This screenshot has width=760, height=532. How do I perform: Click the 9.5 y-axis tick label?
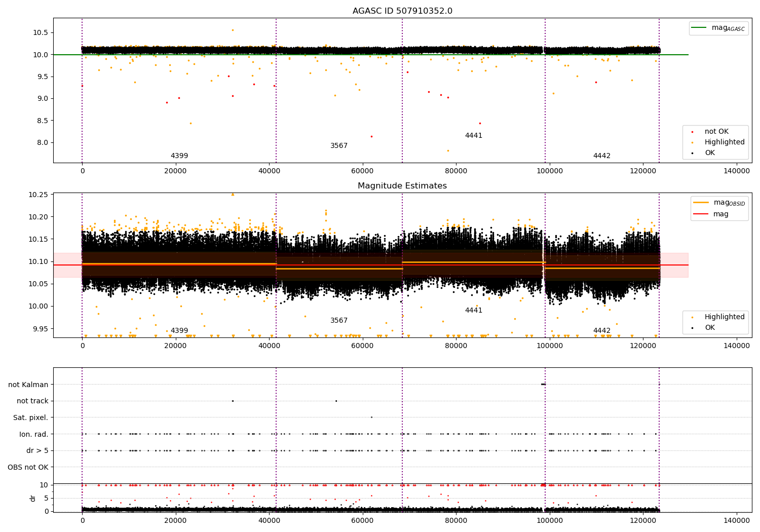pos(43,77)
